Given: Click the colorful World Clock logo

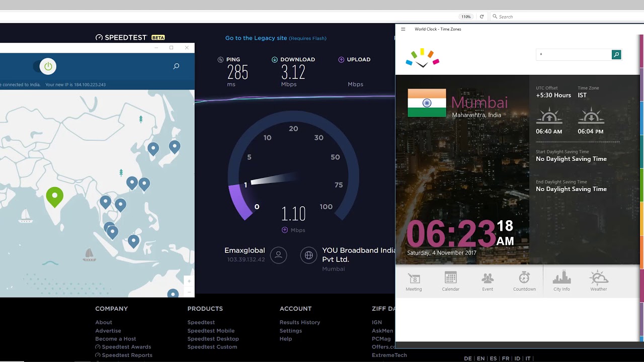Looking at the screenshot, I should [x=423, y=58].
